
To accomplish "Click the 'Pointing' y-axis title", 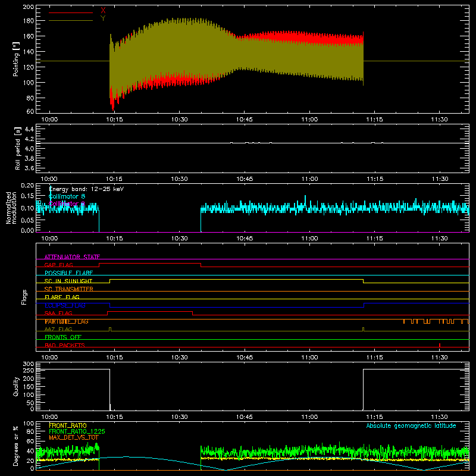I will tap(16, 59).
